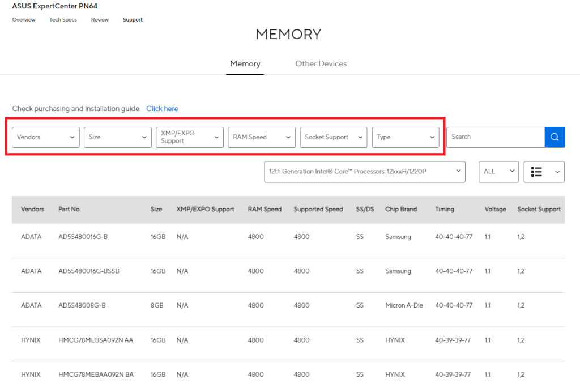Click the RAM Speed column header

pos(265,210)
